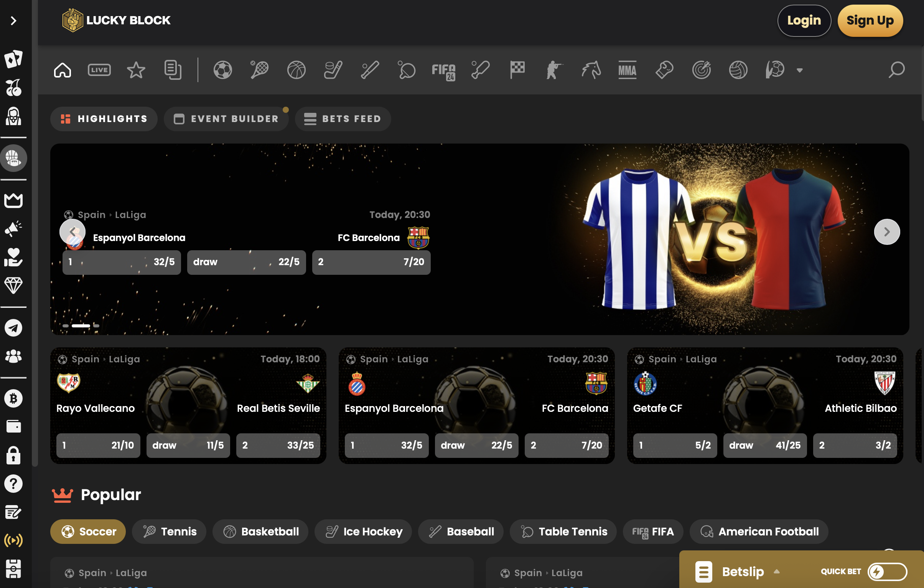The image size is (924, 588).
Task: Bet on draw 22/5 in banner
Action: coord(246,262)
